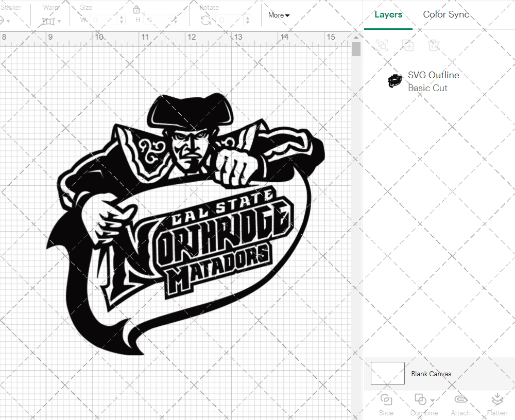Click the group layers icon
Screen dimensions: 515x420
pos(382,45)
